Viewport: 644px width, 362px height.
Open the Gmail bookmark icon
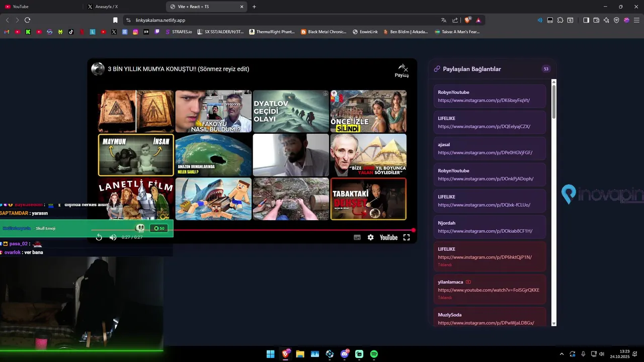(x=7, y=32)
